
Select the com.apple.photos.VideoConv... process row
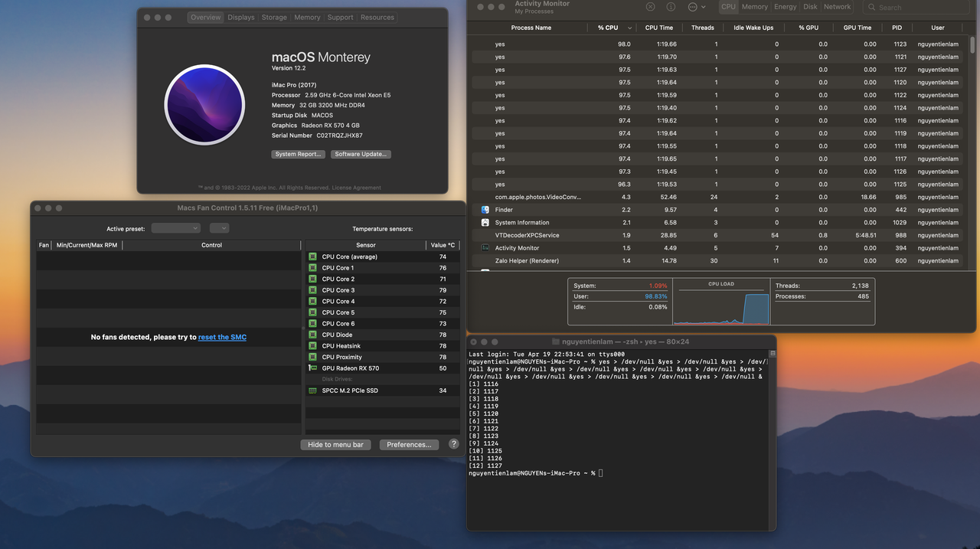[717, 197]
